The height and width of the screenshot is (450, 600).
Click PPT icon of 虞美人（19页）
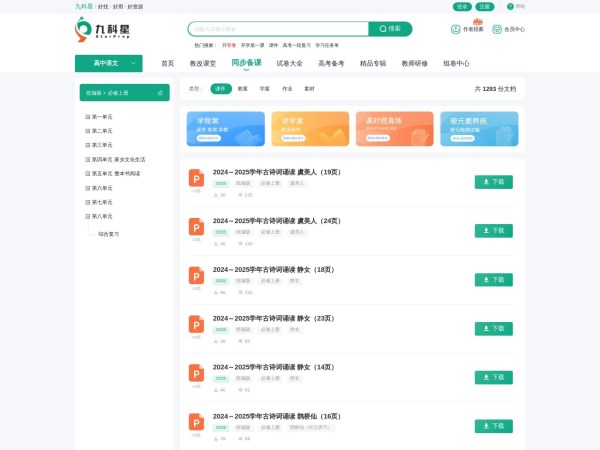coord(196,178)
